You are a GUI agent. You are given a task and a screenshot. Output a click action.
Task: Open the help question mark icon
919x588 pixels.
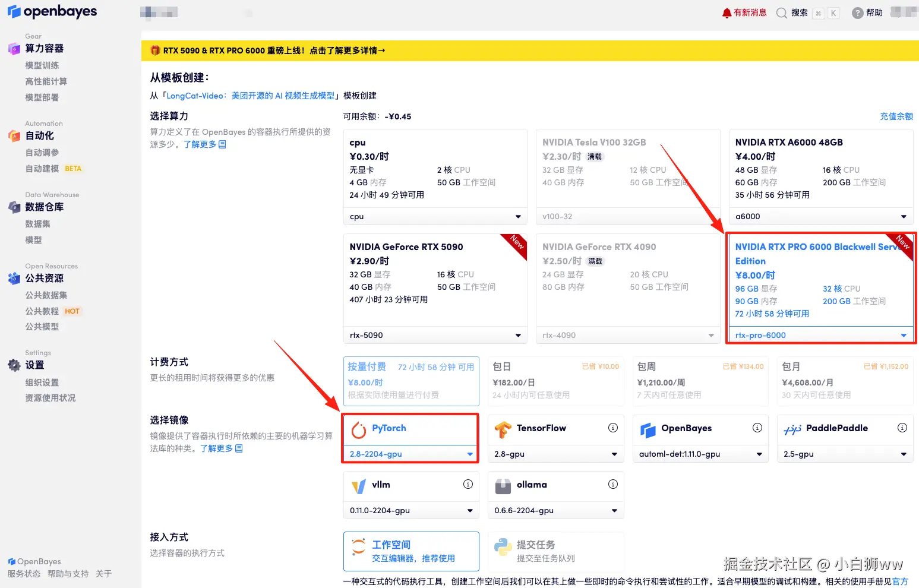coord(857,12)
